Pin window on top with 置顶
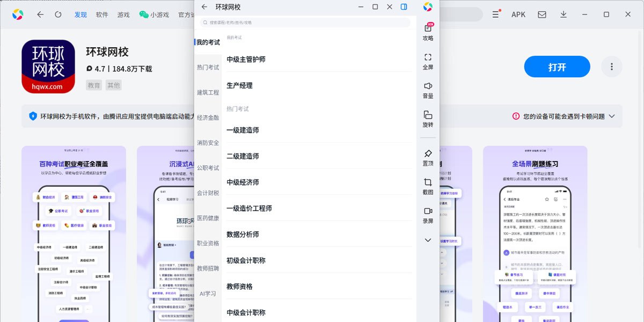The width and height of the screenshot is (644, 322). click(428, 157)
